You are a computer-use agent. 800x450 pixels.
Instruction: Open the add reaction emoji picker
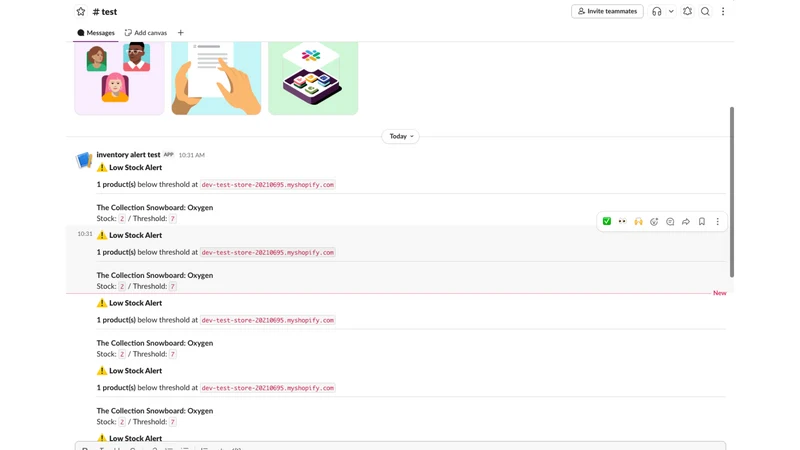coord(654,221)
